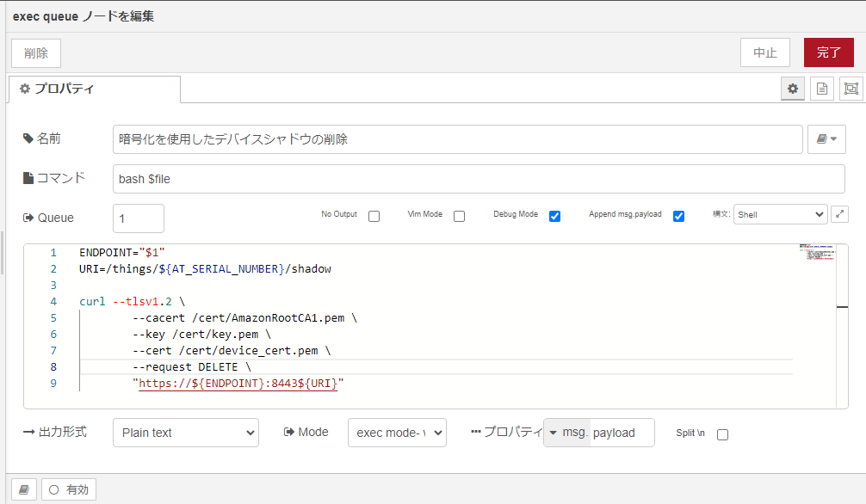This screenshot has width=866, height=504.
Task: Enable Split \n checkbox
Action: point(722,434)
